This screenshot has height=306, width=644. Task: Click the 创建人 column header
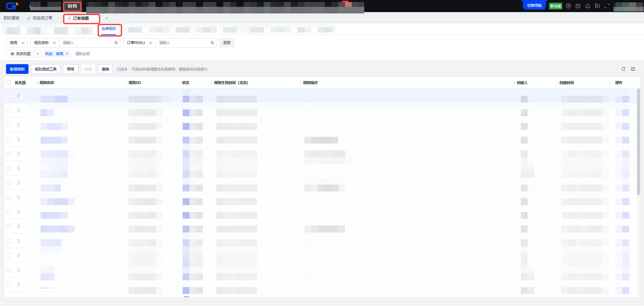click(522, 83)
